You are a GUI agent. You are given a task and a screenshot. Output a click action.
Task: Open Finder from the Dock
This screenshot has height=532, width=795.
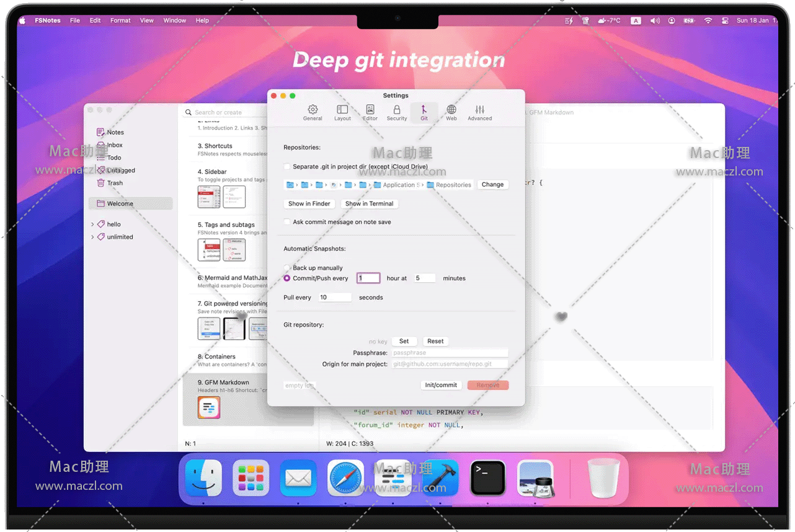[203, 478]
